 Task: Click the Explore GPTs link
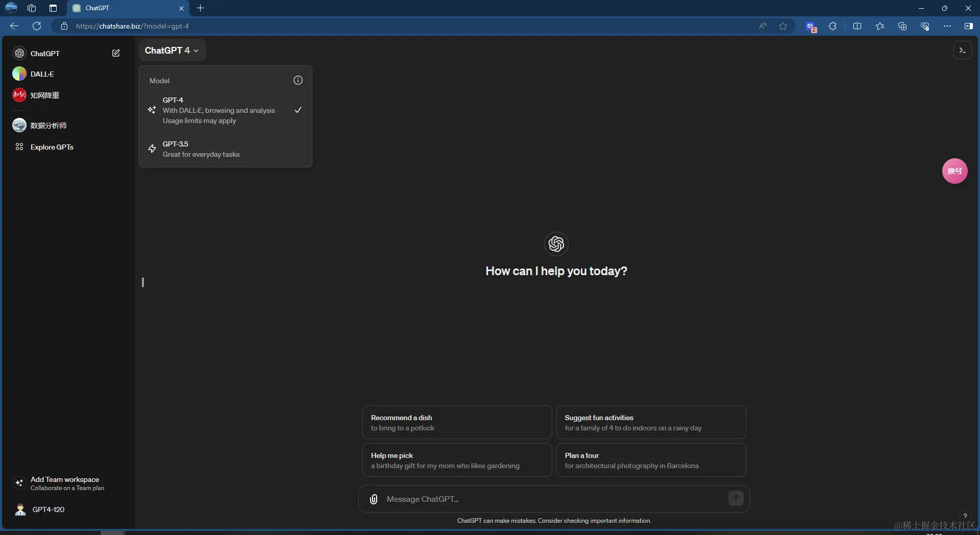(52, 147)
